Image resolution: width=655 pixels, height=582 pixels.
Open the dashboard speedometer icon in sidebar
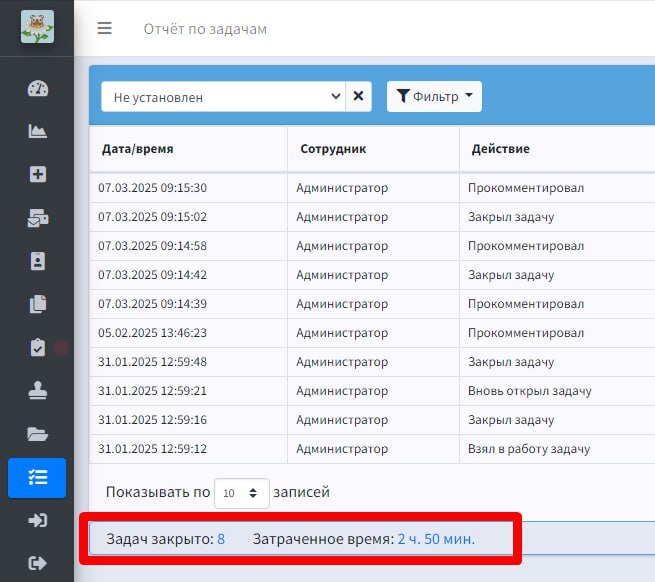tap(38, 89)
